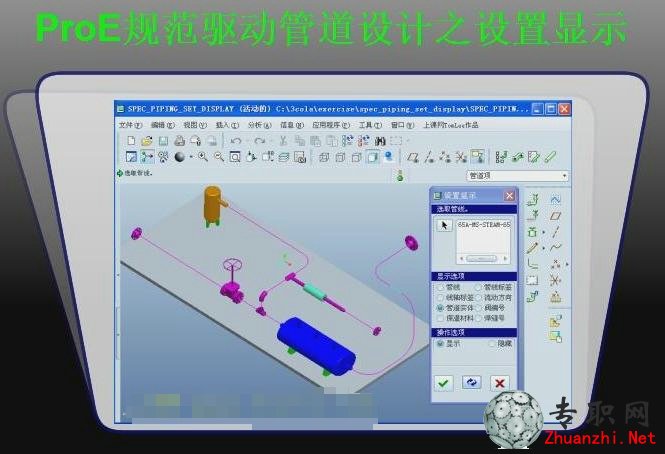Open the 插入 menu
The width and height of the screenshot is (665, 454).
click(x=227, y=125)
